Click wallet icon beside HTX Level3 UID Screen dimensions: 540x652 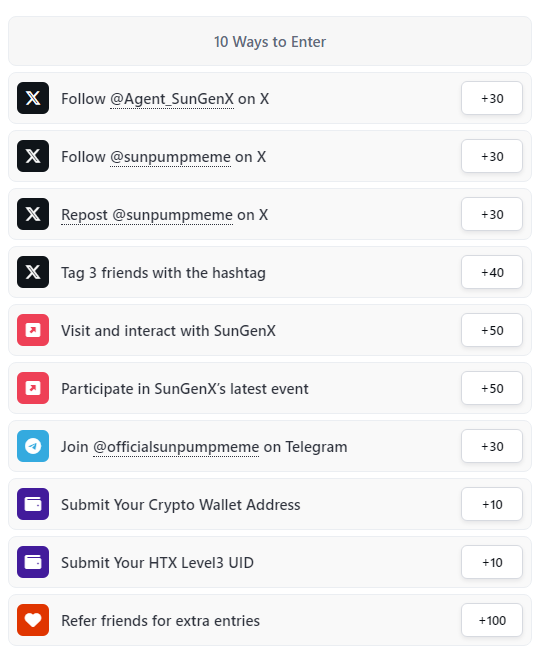(33, 562)
